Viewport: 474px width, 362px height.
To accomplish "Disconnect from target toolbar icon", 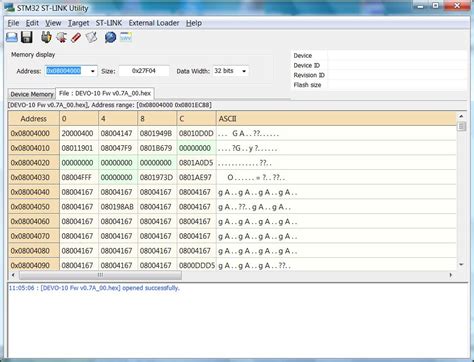I will [61, 37].
